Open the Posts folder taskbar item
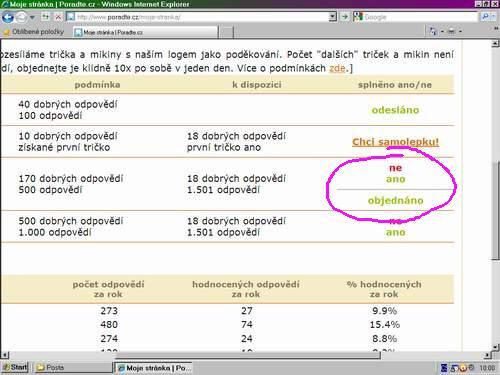Viewport: 500px width, 375px height. [73, 367]
